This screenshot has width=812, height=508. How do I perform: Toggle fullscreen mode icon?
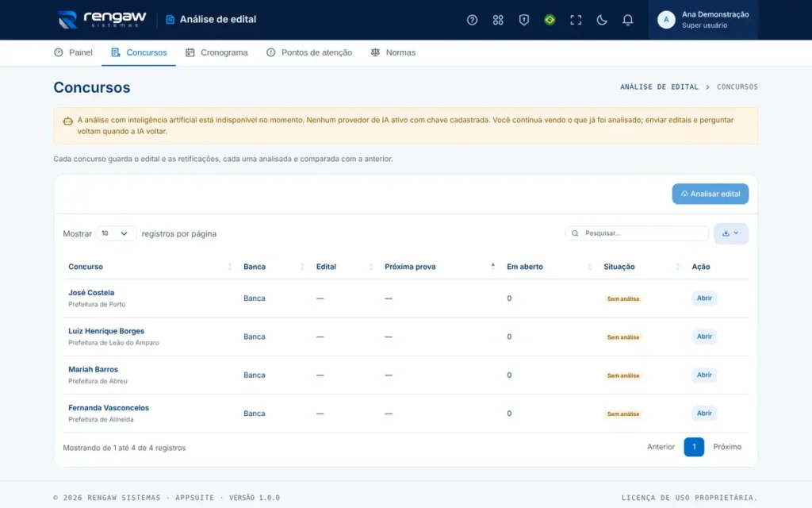click(576, 20)
